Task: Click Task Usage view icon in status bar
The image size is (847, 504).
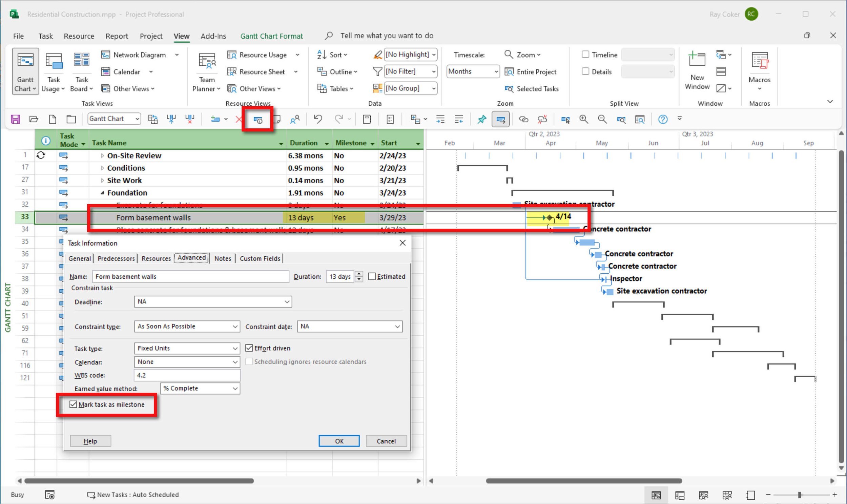Action: pyautogui.click(x=680, y=495)
